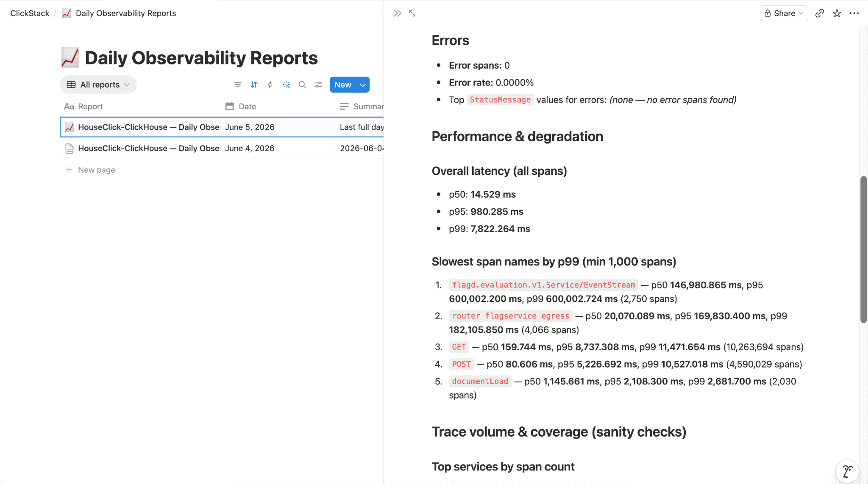Expand the All reports view dropdown

click(x=98, y=85)
